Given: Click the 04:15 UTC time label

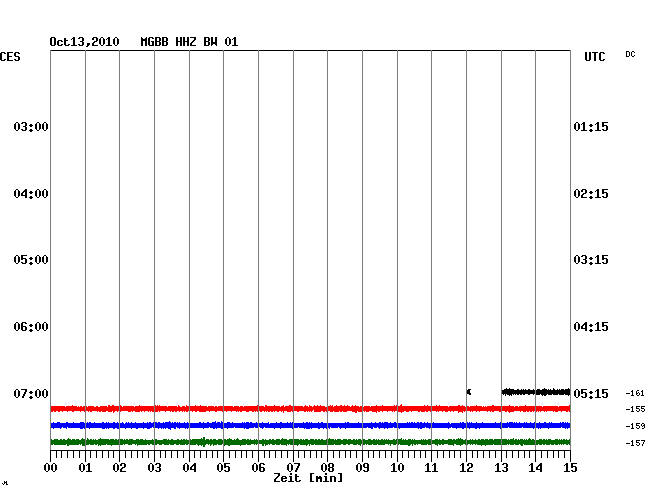Looking at the screenshot, I should point(591,327).
